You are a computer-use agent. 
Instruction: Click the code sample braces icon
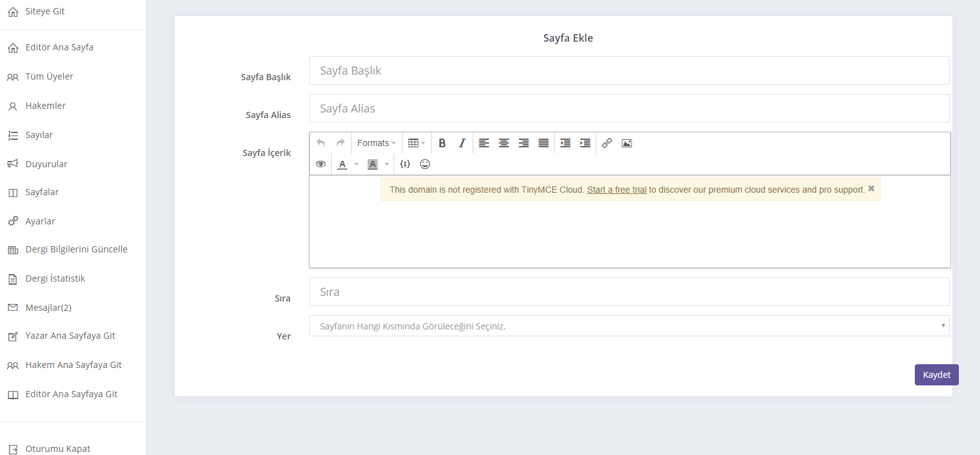coord(405,164)
